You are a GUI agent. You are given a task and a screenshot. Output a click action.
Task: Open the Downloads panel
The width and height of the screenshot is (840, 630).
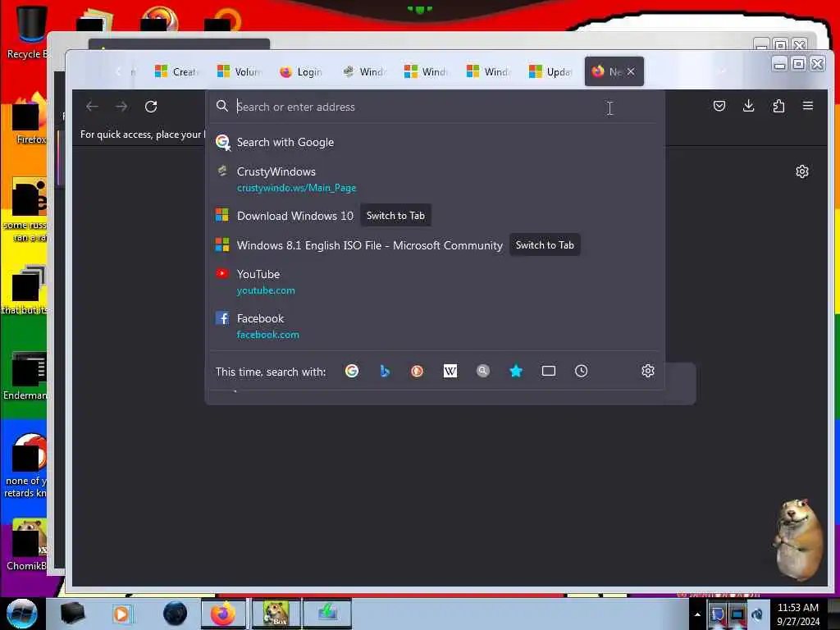tap(748, 106)
